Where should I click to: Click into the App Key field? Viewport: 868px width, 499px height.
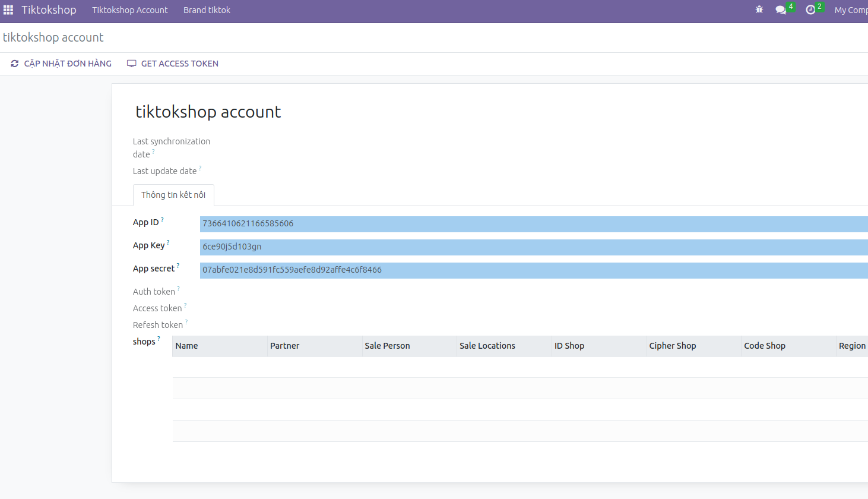click(x=533, y=247)
